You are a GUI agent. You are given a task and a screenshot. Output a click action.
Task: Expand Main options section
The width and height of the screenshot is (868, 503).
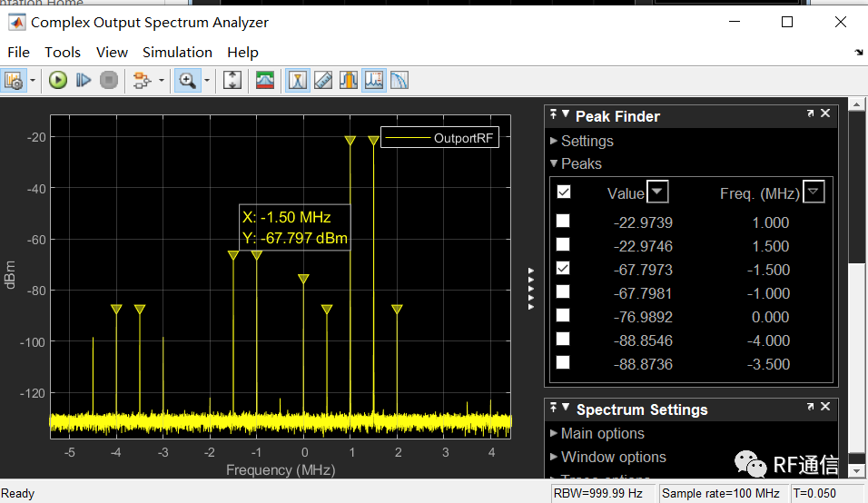click(x=554, y=433)
